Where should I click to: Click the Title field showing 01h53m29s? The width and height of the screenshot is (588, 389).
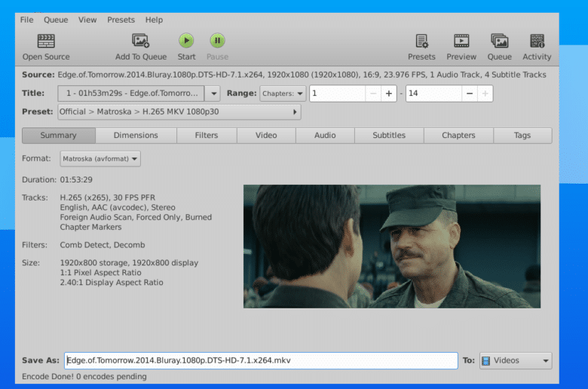(x=131, y=93)
